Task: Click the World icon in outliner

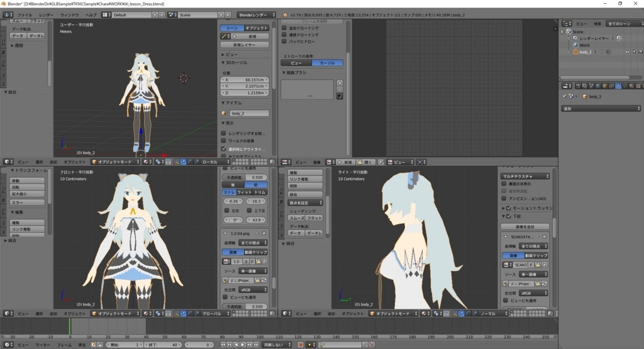Action: [x=575, y=45]
